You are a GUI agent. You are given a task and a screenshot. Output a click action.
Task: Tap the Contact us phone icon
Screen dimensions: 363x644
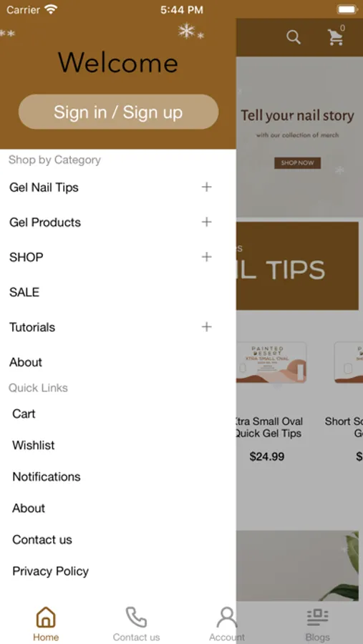[x=136, y=618]
